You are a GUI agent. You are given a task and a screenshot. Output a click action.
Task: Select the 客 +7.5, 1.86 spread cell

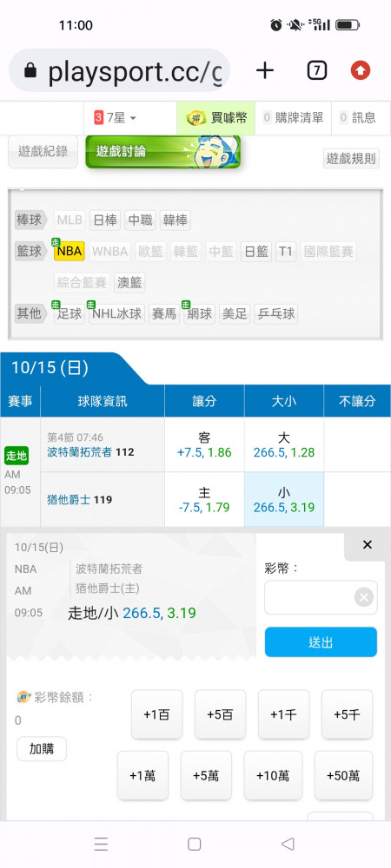click(204, 444)
